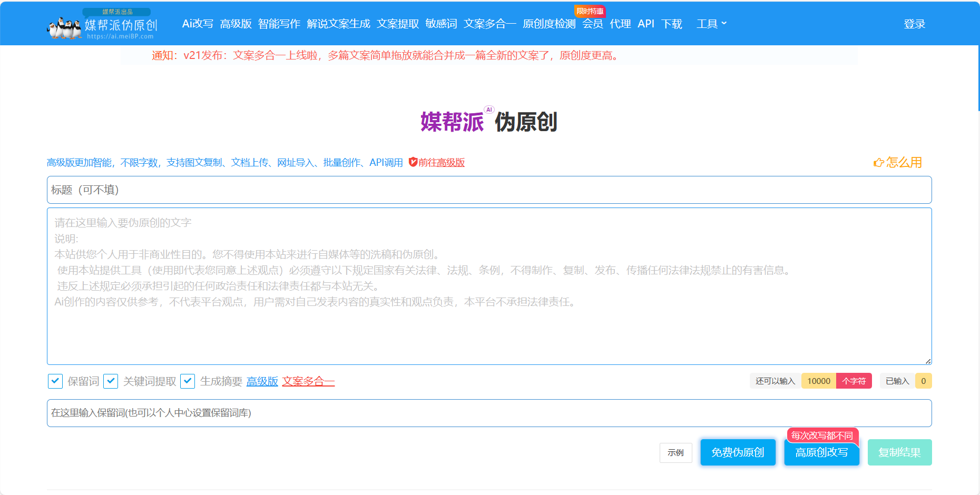Click the AI badge in the page title

click(489, 110)
